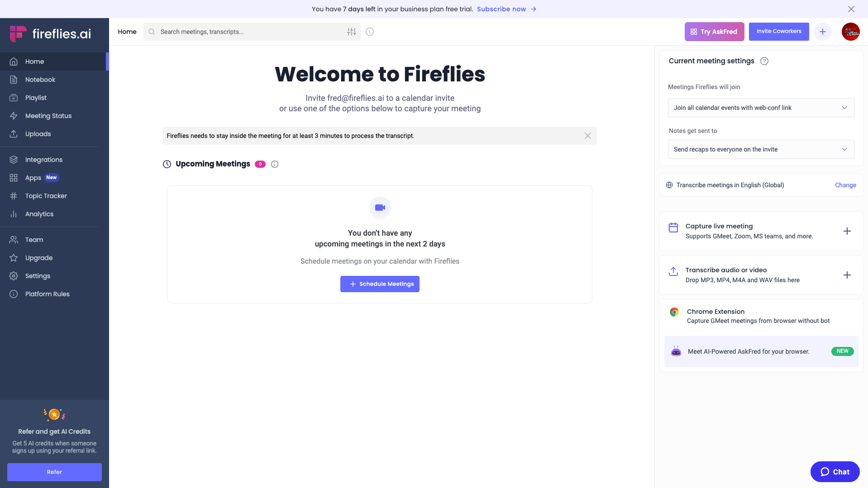Click help icon next to Current meeting settings
868x488 pixels.
[764, 61]
